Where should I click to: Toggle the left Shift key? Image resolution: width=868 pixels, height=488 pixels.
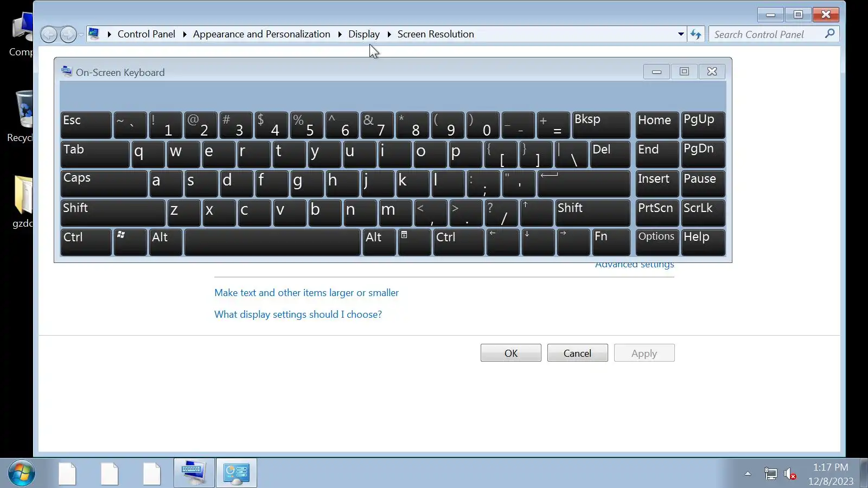113,213
